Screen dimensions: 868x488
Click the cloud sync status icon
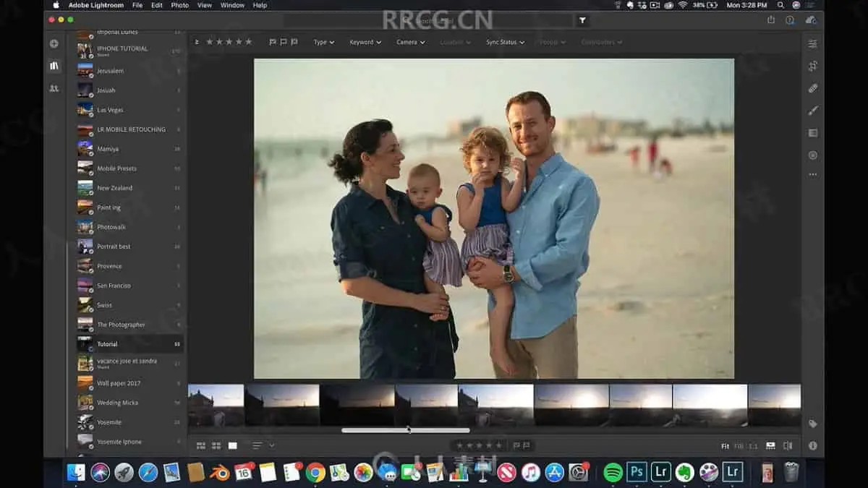[x=810, y=20]
